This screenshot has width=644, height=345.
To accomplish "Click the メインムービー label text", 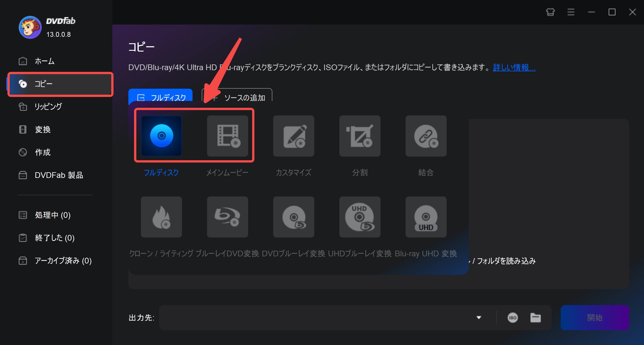I will (228, 172).
